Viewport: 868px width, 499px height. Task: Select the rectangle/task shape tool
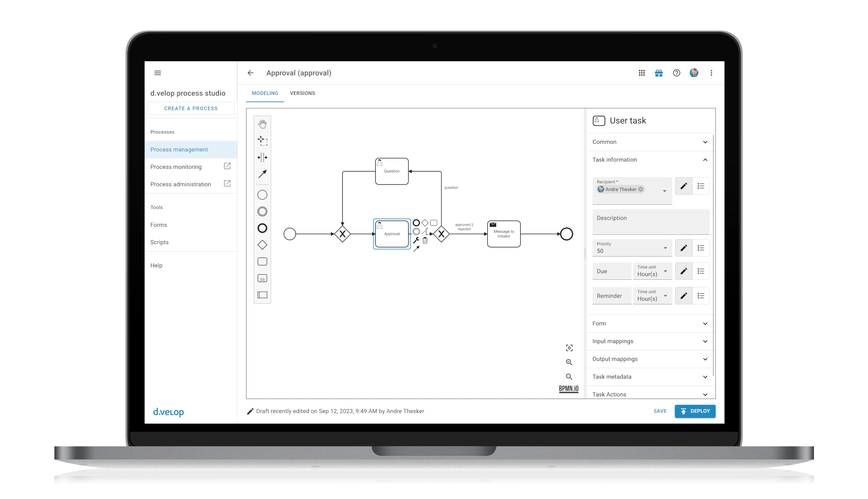tap(263, 261)
